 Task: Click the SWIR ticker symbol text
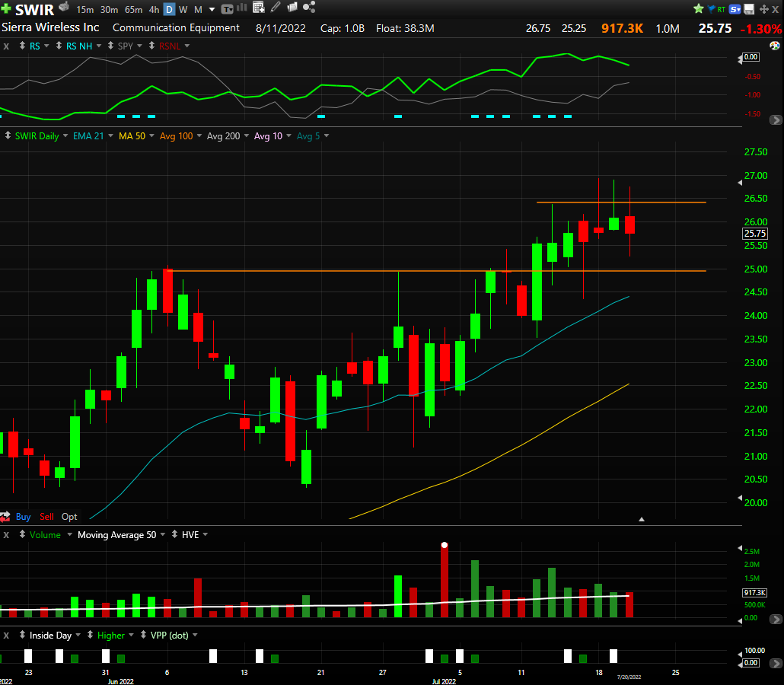34,9
